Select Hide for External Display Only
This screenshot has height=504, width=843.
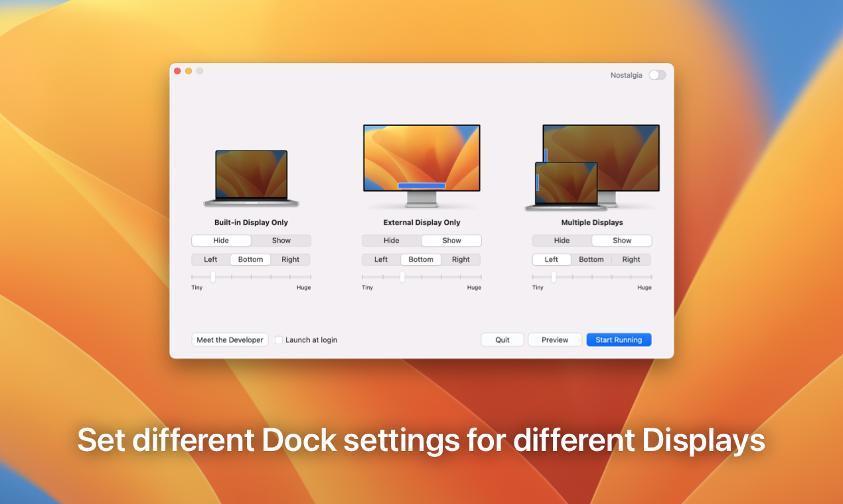tap(392, 241)
